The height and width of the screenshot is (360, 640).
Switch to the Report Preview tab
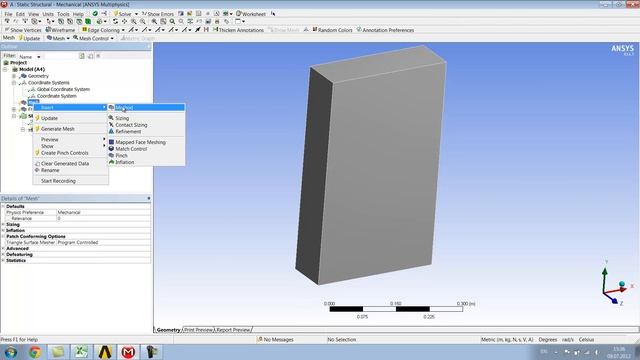click(233, 330)
